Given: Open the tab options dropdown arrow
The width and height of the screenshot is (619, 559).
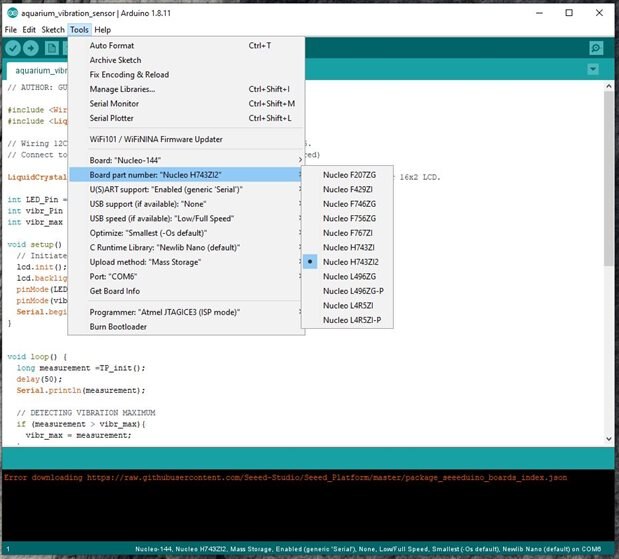Looking at the screenshot, I should (x=593, y=69).
